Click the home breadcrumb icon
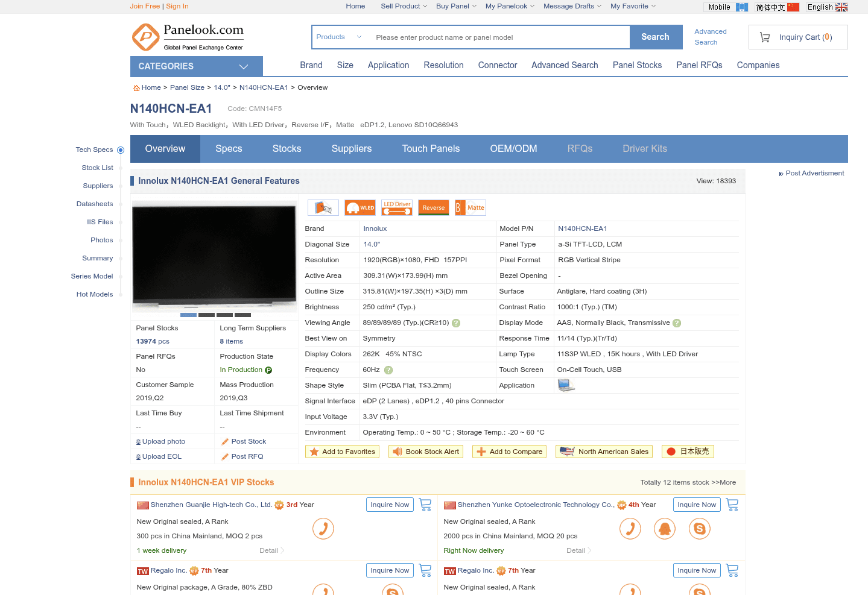The image size is (868, 595). [x=136, y=88]
